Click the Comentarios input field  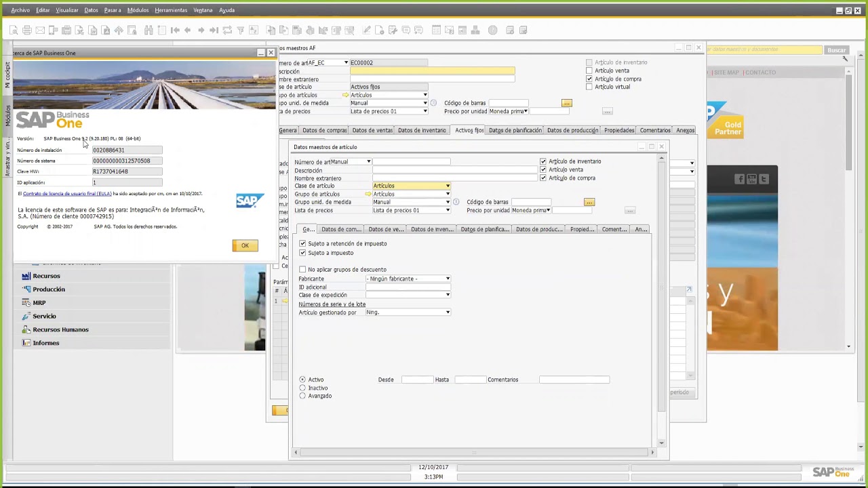click(x=574, y=380)
